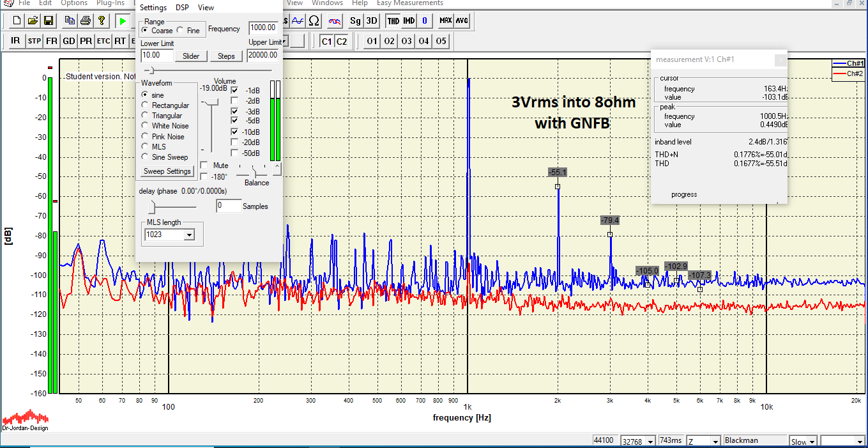Select the Fine range radio button

click(x=179, y=30)
